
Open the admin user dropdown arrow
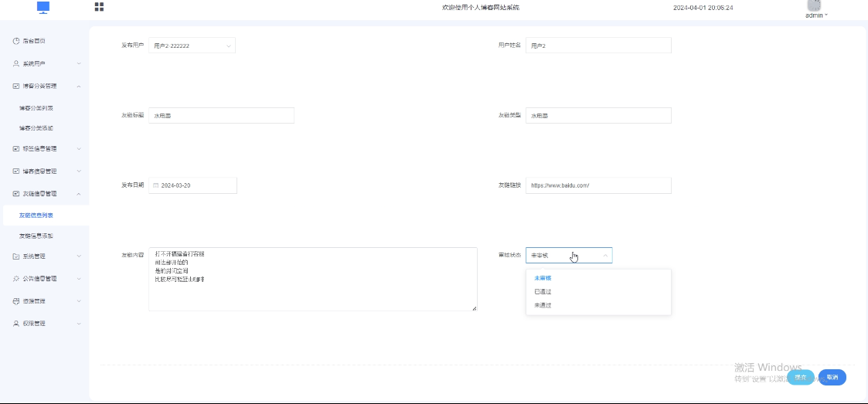click(x=826, y=15)
